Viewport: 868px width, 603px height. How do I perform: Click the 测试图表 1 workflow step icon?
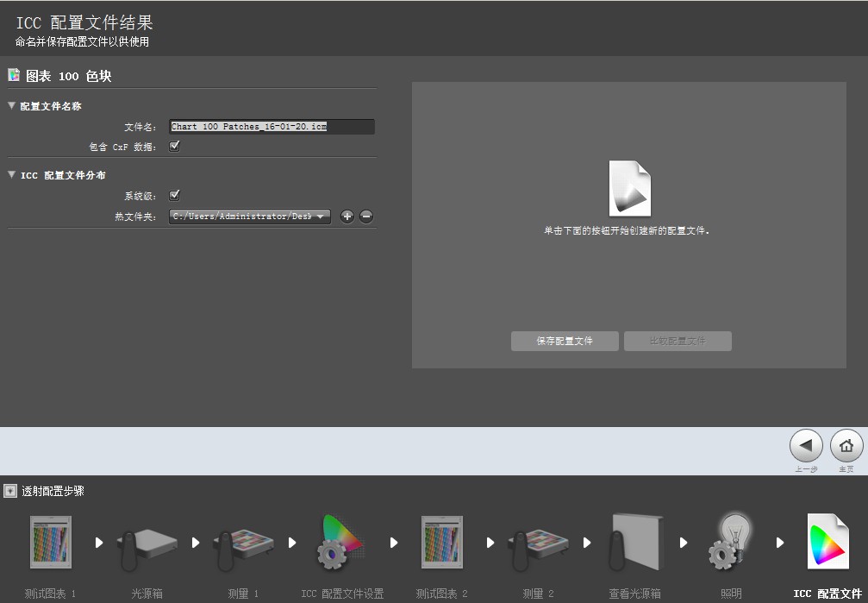pyautogui.click(x=50, y=543)
